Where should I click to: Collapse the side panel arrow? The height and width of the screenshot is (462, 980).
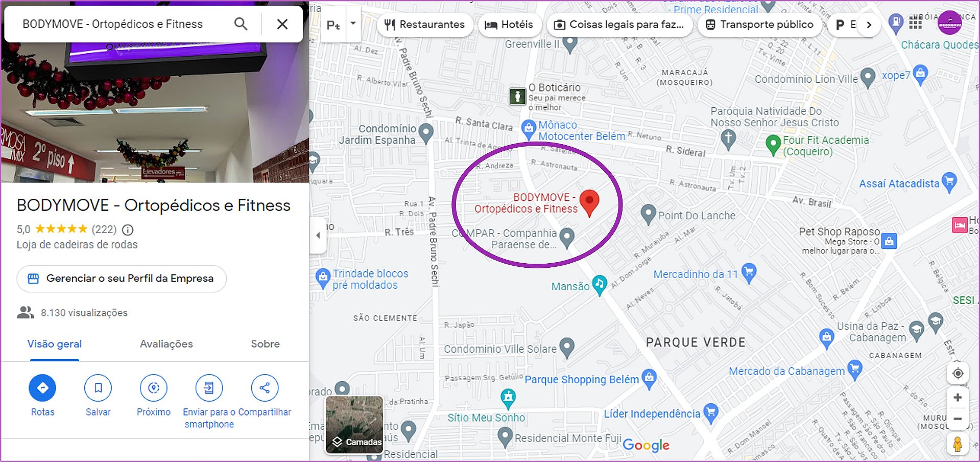coord(318,236)
